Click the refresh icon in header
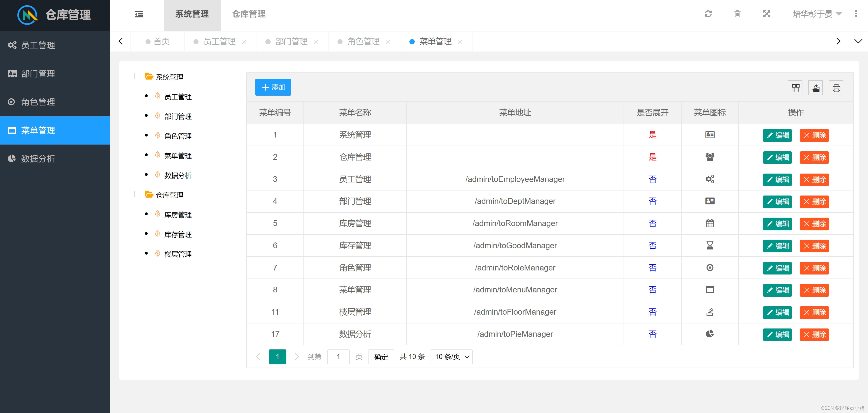Screen dimensions: 868x413 pyautogui.click(x=708, y=14)
